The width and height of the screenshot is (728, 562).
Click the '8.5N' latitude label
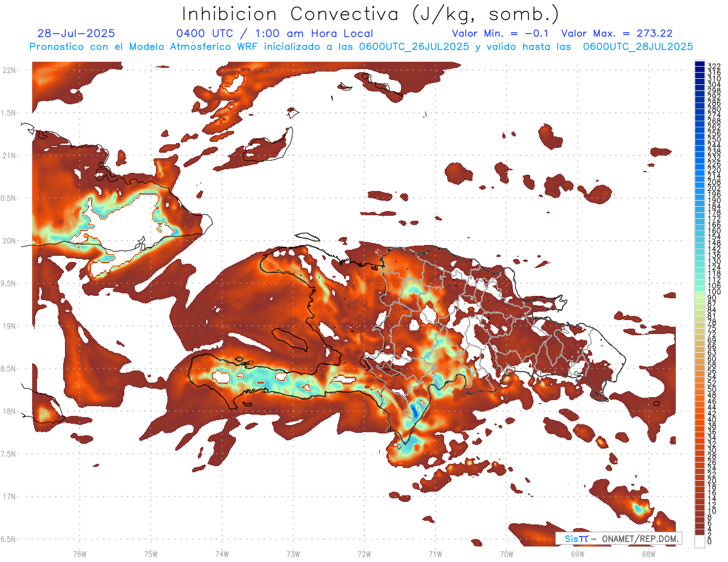(9, 369)
